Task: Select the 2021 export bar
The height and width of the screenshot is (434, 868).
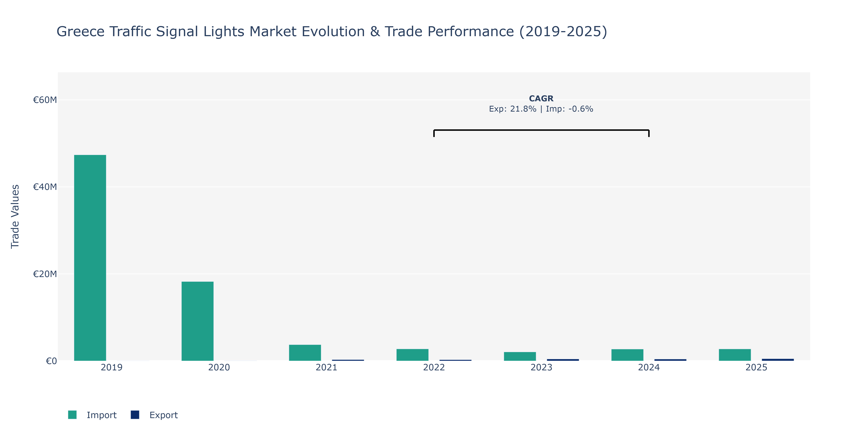Action: coord(348,360)
